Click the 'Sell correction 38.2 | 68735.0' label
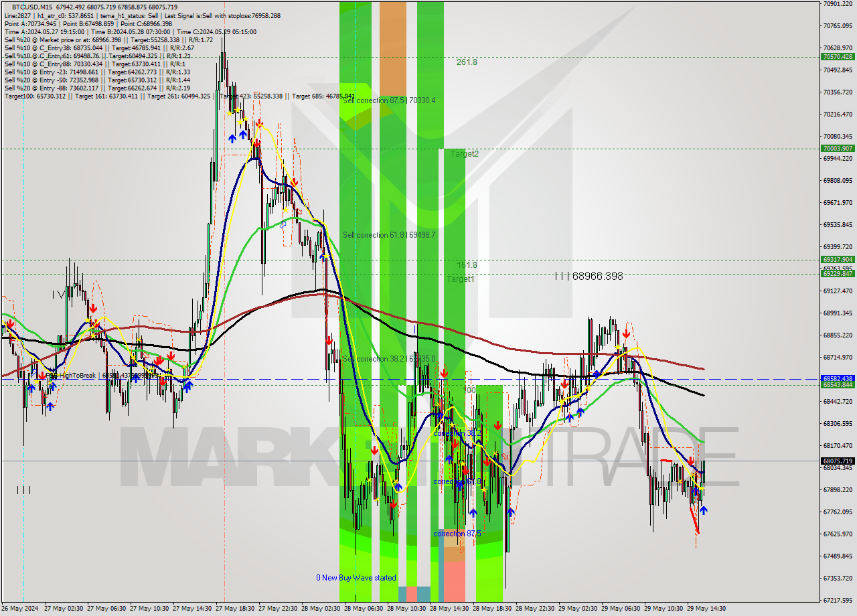857x616 pixels. [389, 359]
